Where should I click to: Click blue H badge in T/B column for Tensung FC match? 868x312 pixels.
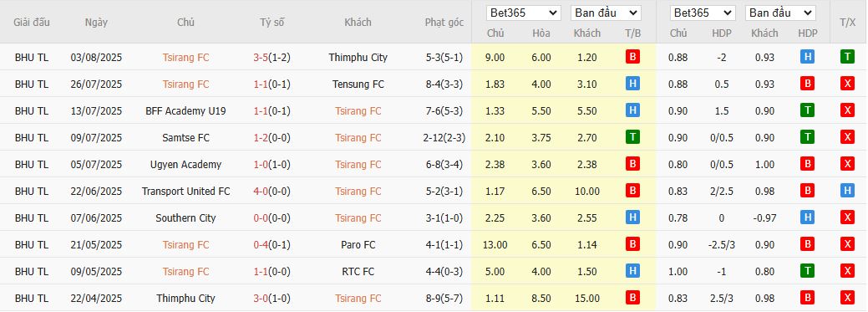[632, 84]
